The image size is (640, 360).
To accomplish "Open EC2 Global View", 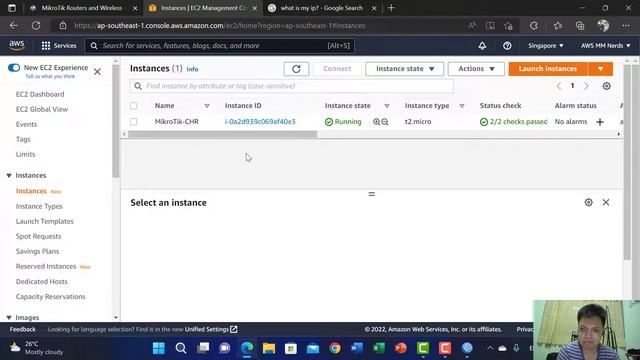I will [x=42, y=109].
